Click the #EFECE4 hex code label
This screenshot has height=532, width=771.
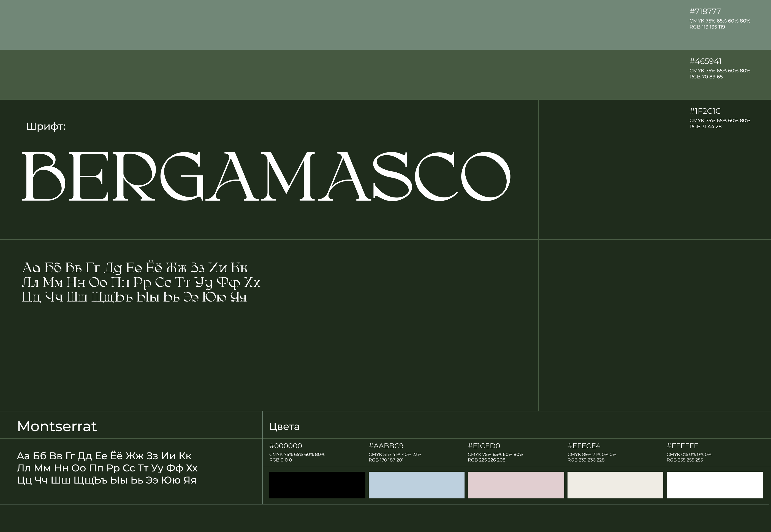(584, 446)
